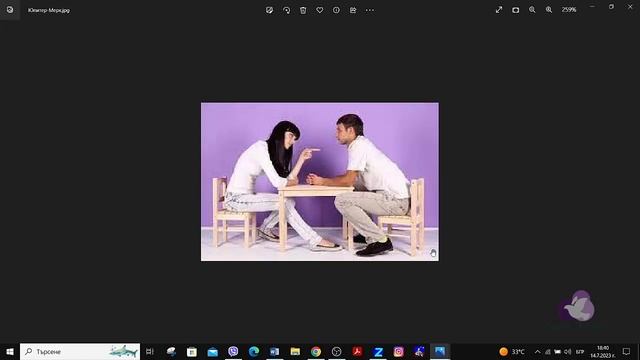Click the taskbar search field

point(80,351)
